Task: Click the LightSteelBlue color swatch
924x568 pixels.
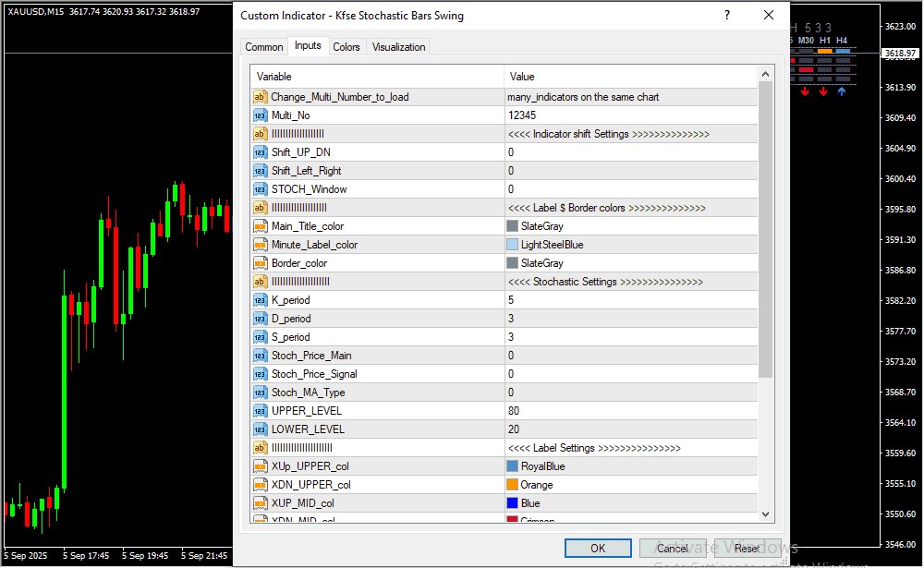Action: pyautogui.click(x=513, y=245)
